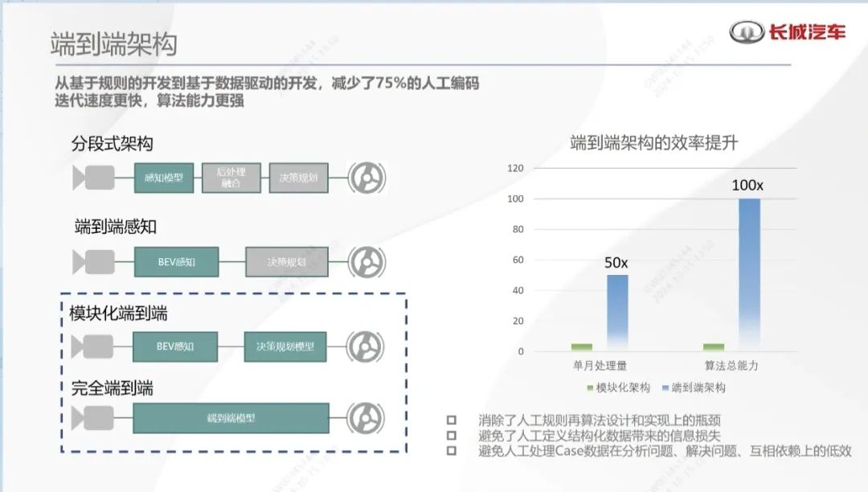868x492 pixels.
Task: Click the green 模块化架构 legend swatch
Action: click(x=589, y=388)
